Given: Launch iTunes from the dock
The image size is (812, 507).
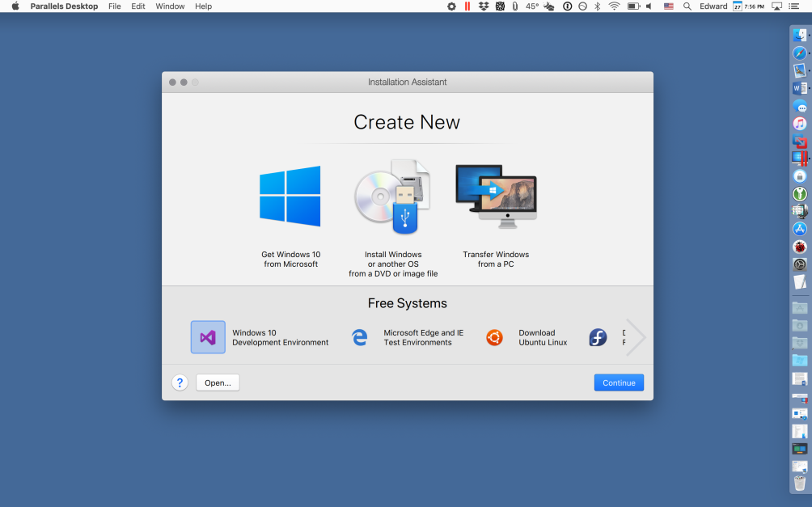Looking at the screenshot, I should [800, 123].
